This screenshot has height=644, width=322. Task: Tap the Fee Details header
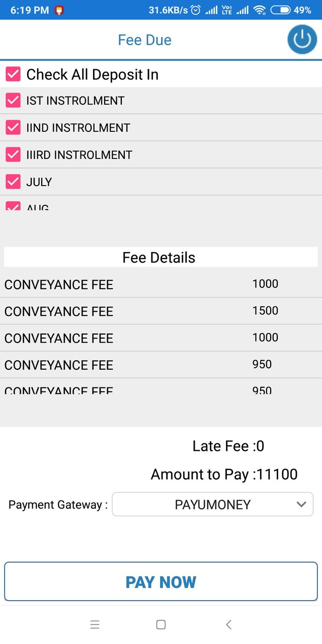click(x=159, y=258)
